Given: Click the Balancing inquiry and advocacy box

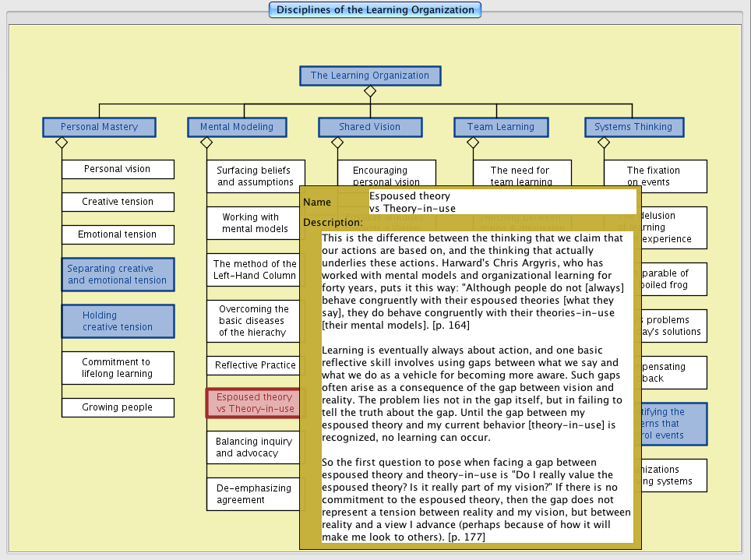Looking at the screenshot, I should (x=253, y=447).
